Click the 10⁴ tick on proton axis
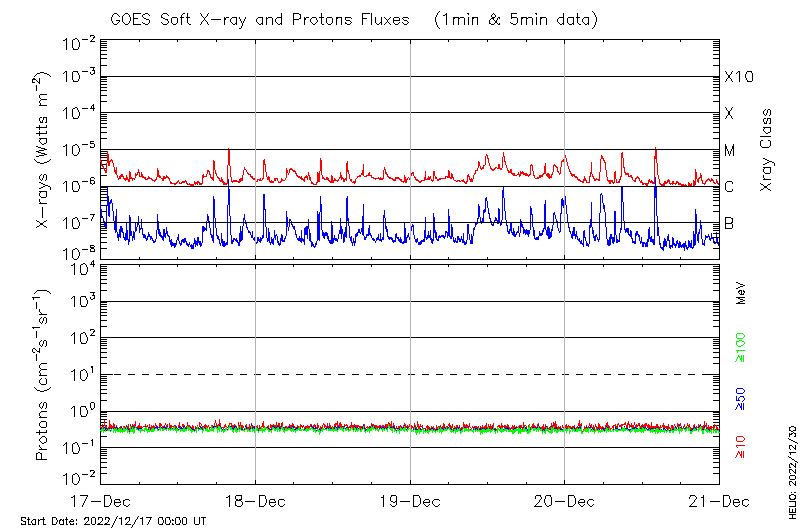 pos(81,267)
